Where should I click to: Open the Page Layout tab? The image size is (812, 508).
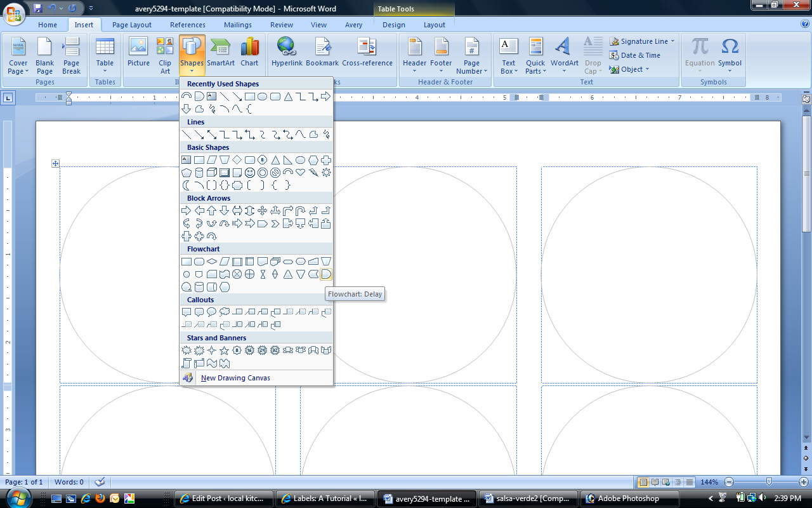132,25
